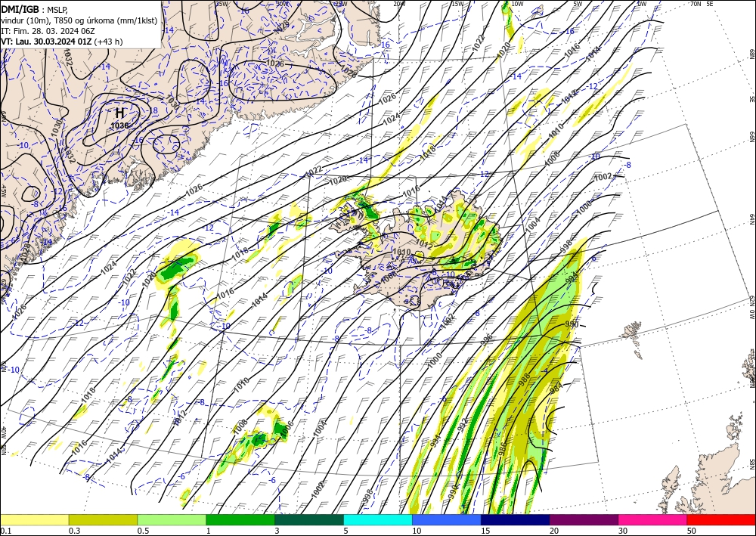Image resolution: width=756 pixels, height=536 pixels.
Task: Click the 20W longitude label at the top
Action: (x=398, y=4)
